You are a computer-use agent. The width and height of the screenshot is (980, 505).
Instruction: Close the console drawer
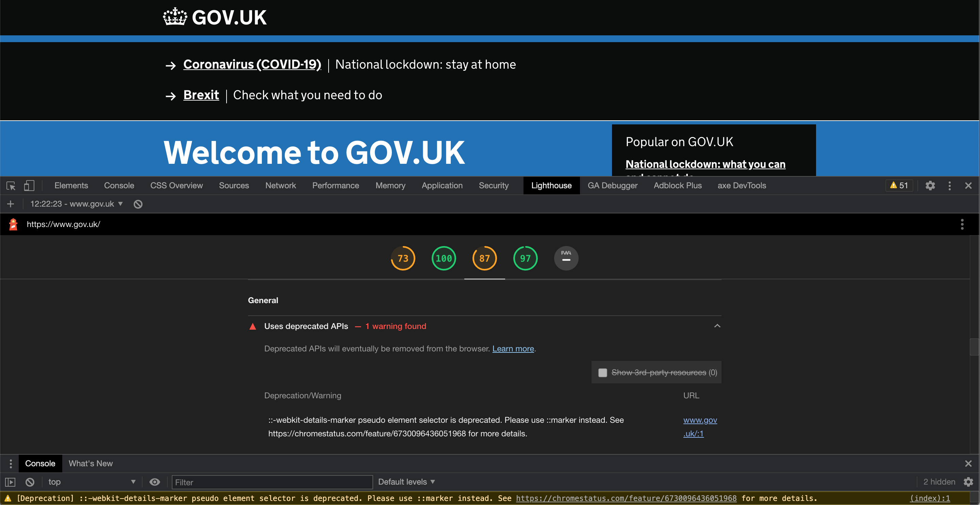point(968,464)
